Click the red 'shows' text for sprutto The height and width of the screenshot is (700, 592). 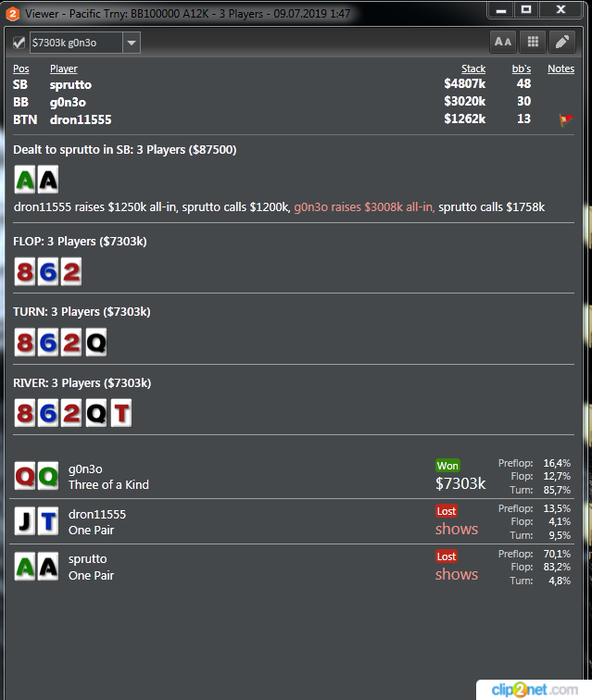coord(456,574)
